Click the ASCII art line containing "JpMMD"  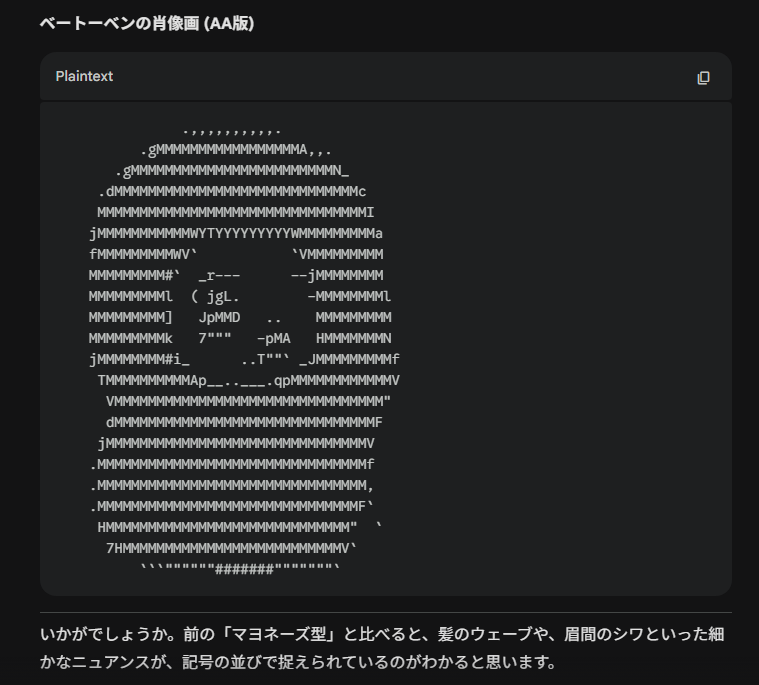(x=240, y=318)
